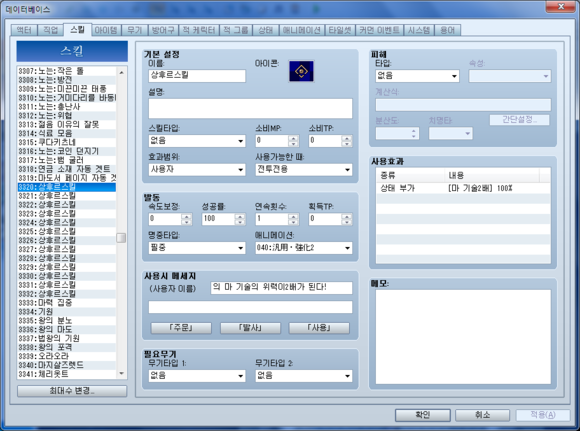Open the 사용가능한 때 dropdown
This screenshot has width=580, height=431.
304,169
